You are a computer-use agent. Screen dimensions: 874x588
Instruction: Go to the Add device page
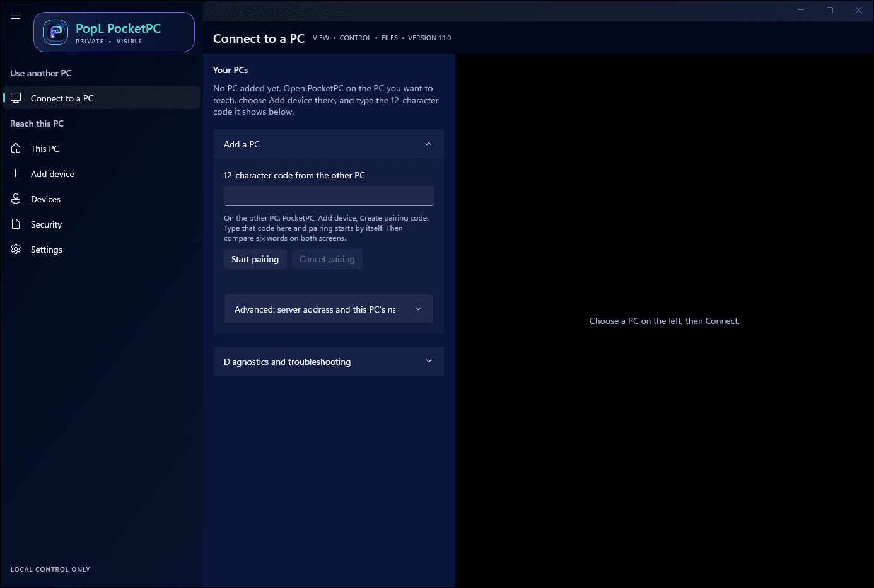coord(102,174)
